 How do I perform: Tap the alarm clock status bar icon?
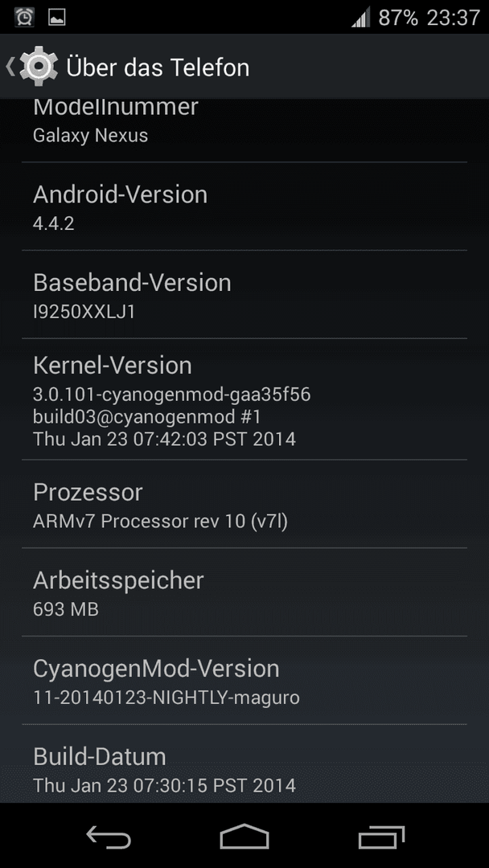coord(24,17)
